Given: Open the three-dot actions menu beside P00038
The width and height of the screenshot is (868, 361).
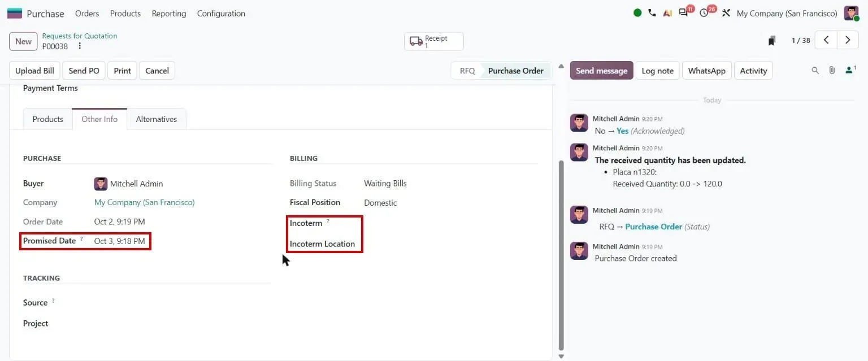Looking at the screenshot, I should 80,46.
